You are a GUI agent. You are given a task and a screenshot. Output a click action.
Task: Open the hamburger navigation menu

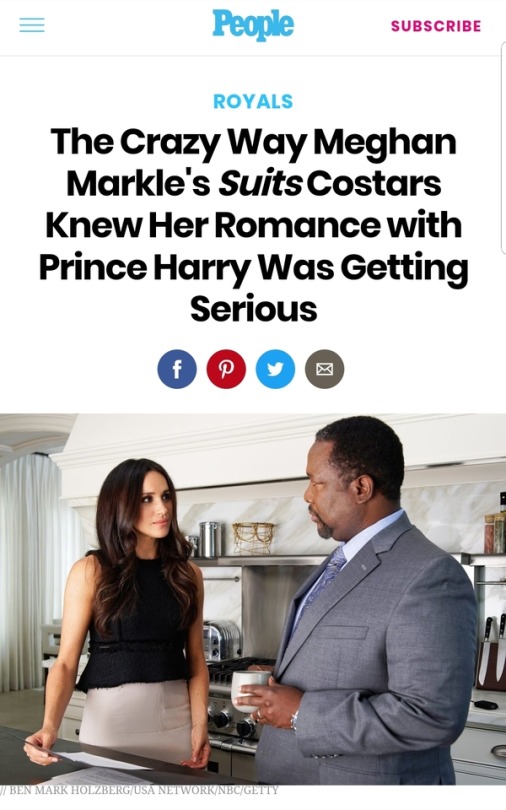click(32, 25)
